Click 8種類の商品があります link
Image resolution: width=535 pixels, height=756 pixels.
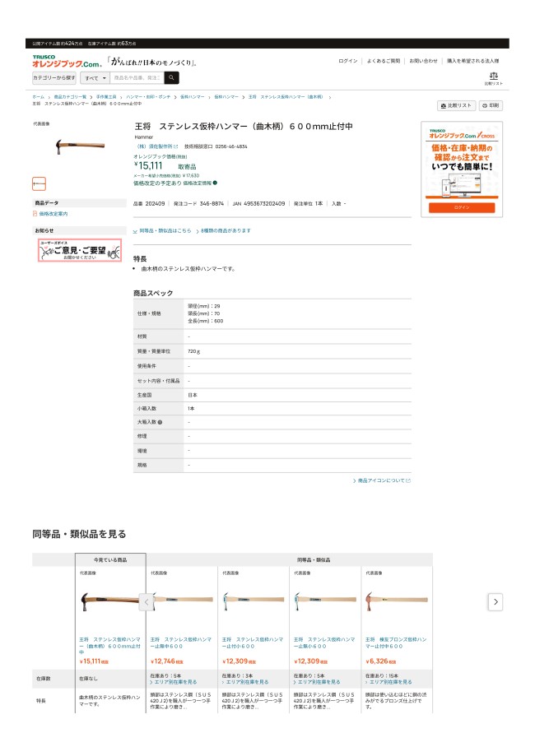point(226,231)
